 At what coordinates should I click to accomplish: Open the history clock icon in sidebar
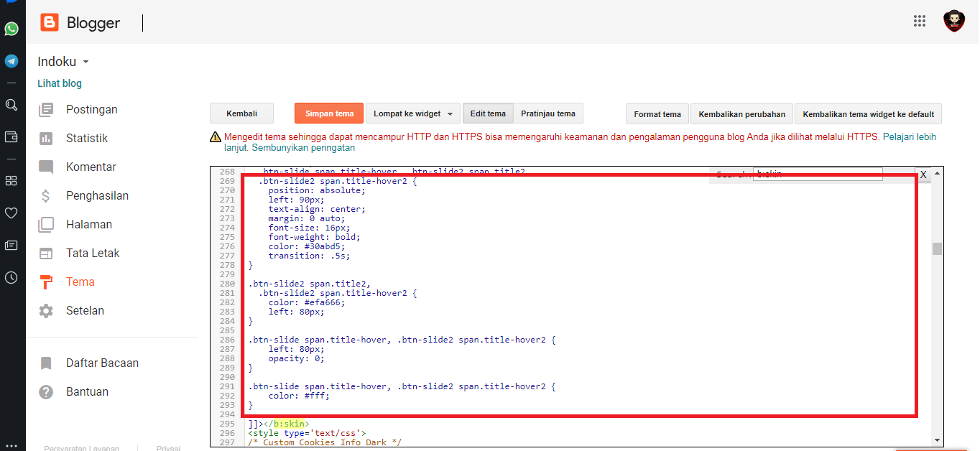coord(11,277)
